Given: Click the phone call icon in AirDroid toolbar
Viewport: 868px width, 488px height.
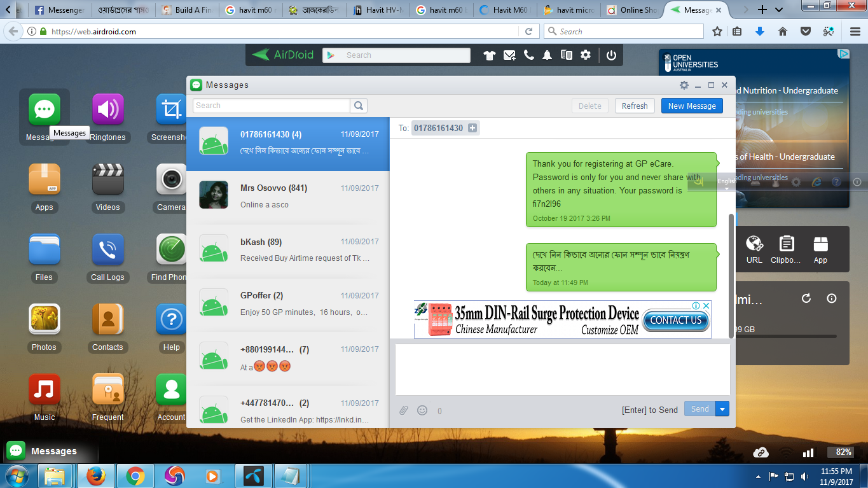Looking at the screenshot, I should 528,55.
